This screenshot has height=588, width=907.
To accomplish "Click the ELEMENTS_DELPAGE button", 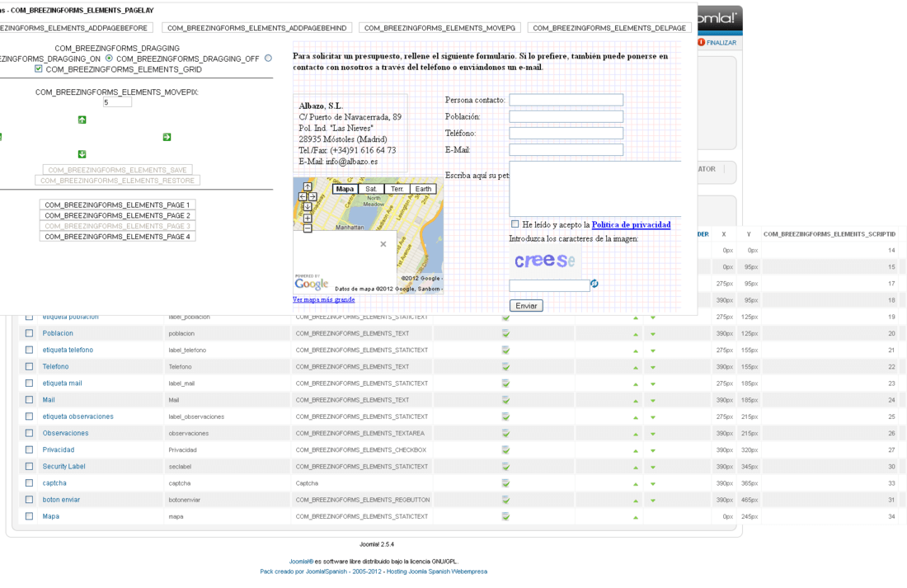I will [609, 28].
